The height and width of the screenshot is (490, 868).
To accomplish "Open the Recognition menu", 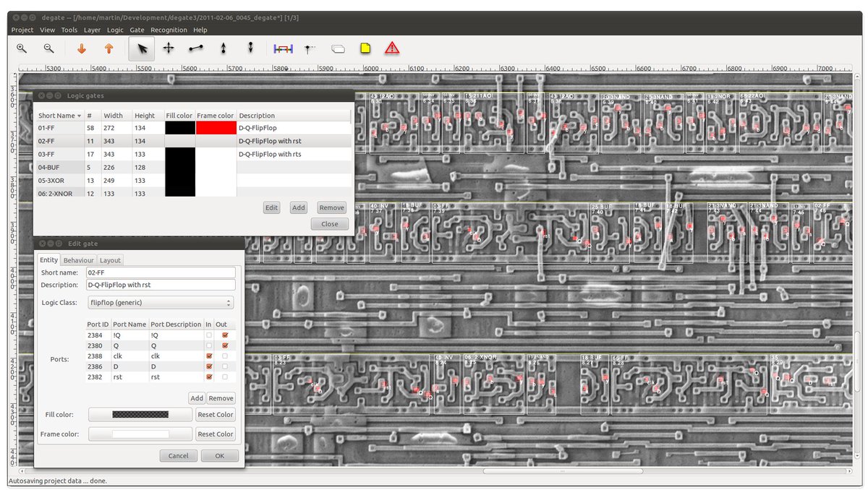I will pyautogui.click(x=169, y=30).
